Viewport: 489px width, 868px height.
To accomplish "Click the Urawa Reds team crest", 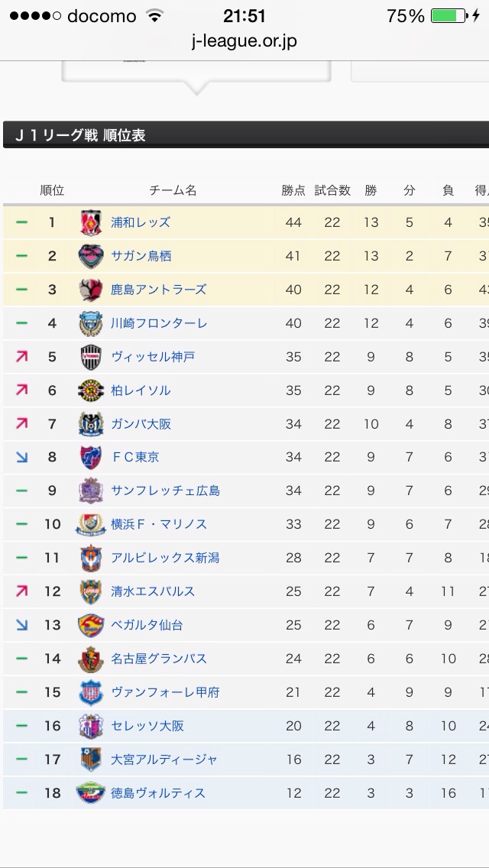I will point(91,222).
